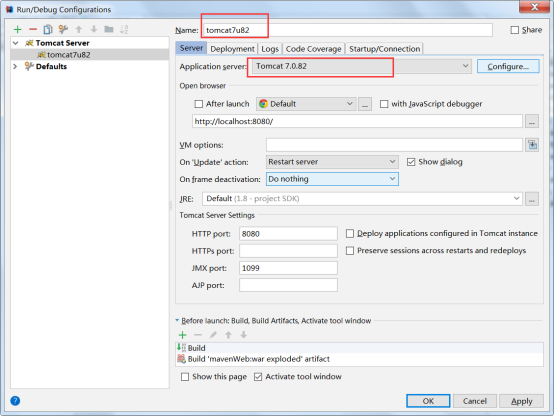Edit the selected before-launch task pencil
Viewport: 554px width, 416px height.
coord(213,335)
